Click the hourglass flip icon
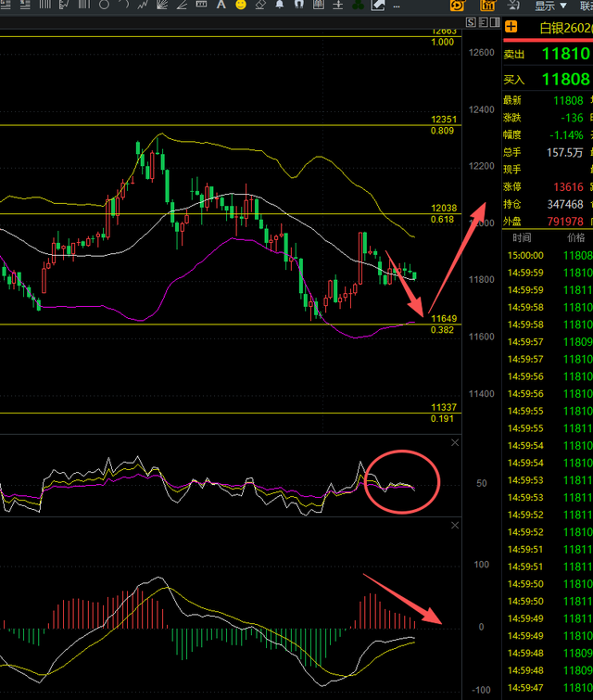Image resolution: width=593 pixels, height=700 pixels. [x=513, y=6]
